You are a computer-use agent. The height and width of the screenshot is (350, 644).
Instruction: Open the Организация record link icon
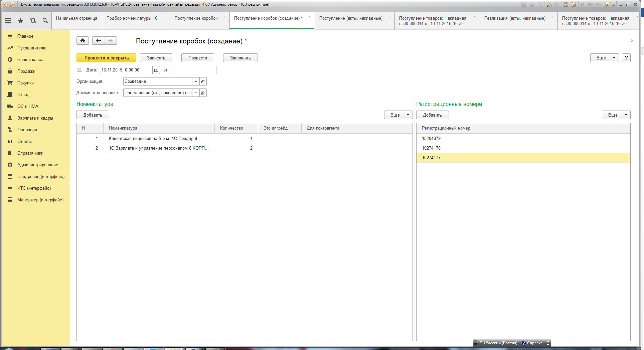[x=203, y=81]
